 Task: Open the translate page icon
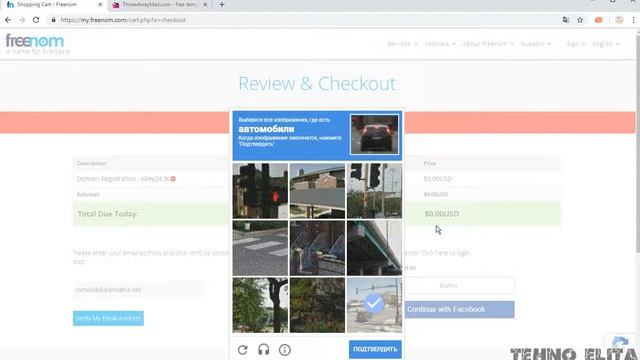click(566, 20)
